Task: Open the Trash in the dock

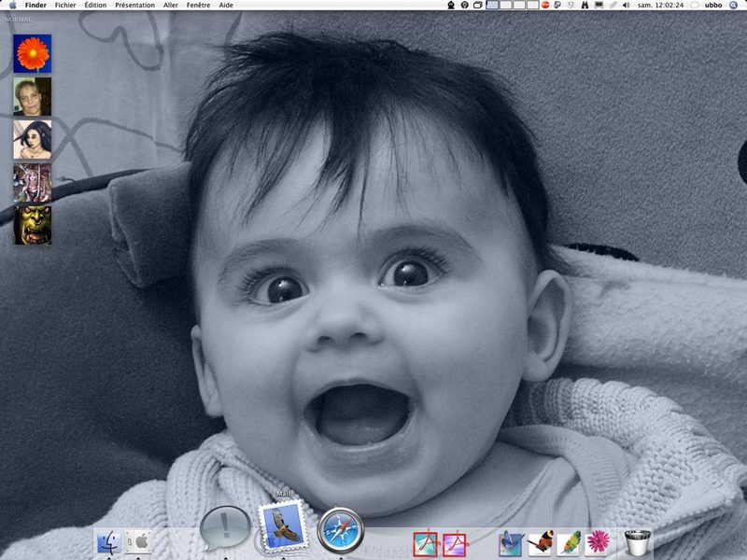Action: click(637, 541)
